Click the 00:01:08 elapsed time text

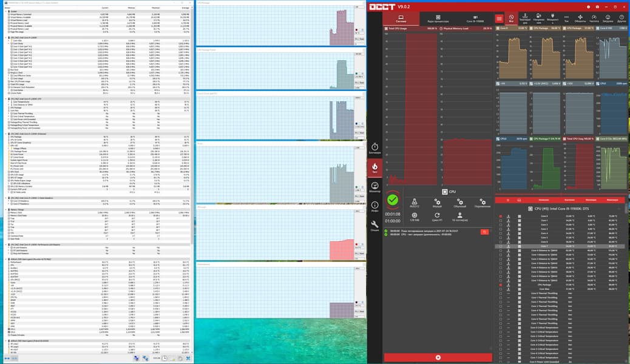[393, 214]
